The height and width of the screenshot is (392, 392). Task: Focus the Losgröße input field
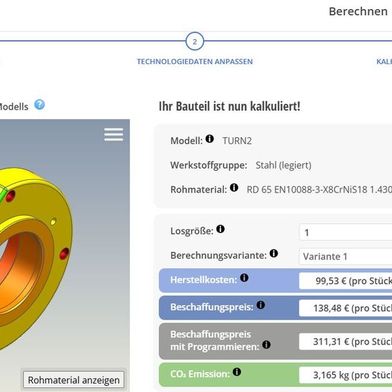(x=346, y=232)
